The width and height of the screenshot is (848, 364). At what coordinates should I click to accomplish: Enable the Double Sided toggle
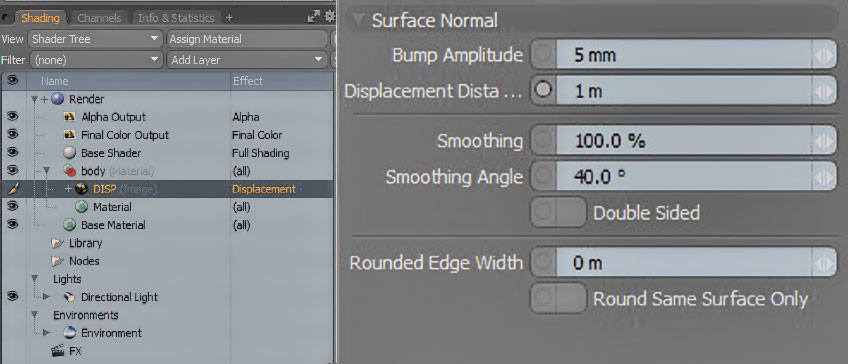559,212
